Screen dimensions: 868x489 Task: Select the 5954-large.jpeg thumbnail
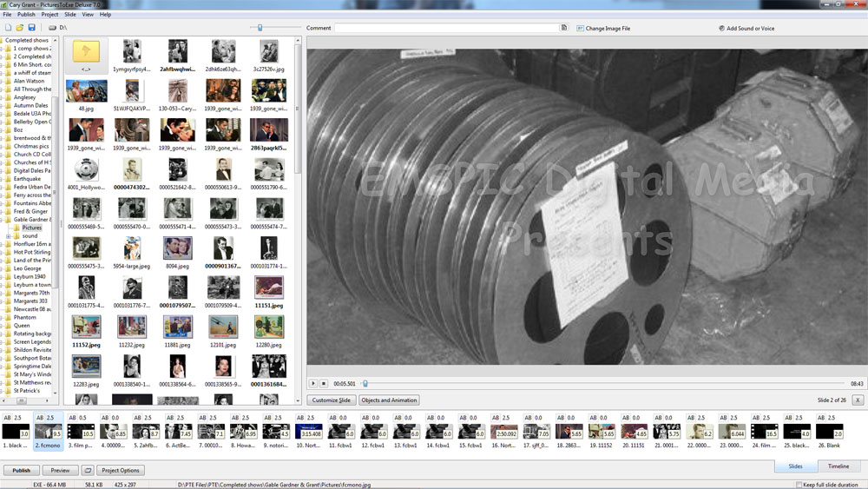[132, 253]
